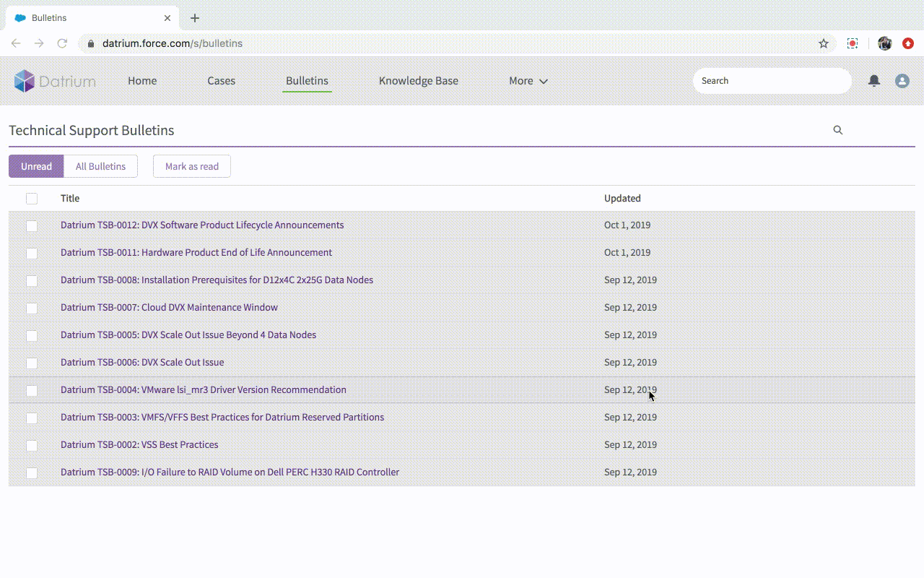The height and width of the screenshot is (578, 924).
Task: Click the screen recorder extension icon
Action: 853,43
